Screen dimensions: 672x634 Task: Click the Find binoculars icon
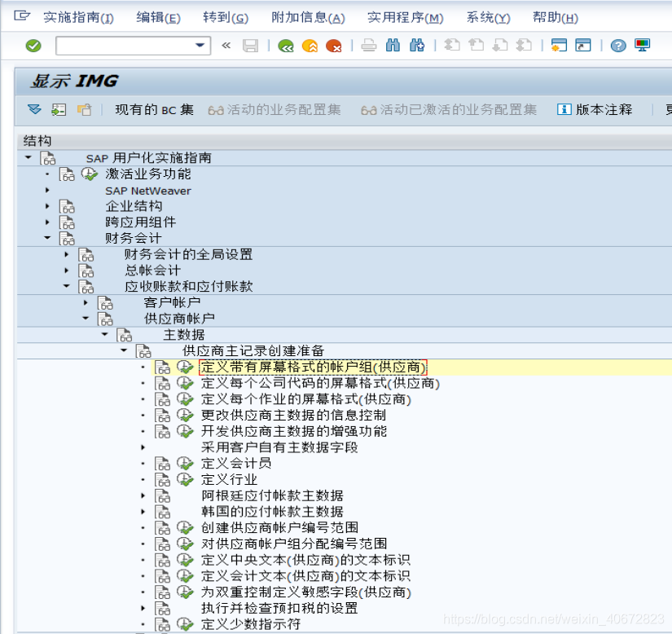pos(393,45)
